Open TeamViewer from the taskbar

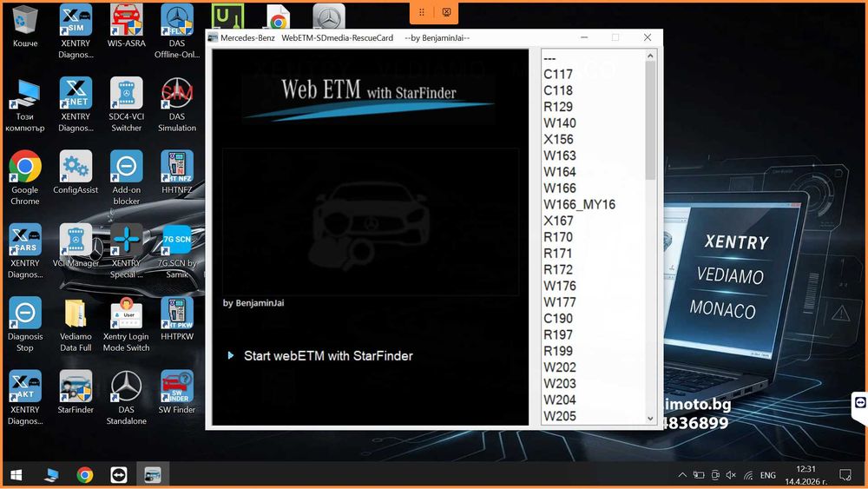click(119, 475)
